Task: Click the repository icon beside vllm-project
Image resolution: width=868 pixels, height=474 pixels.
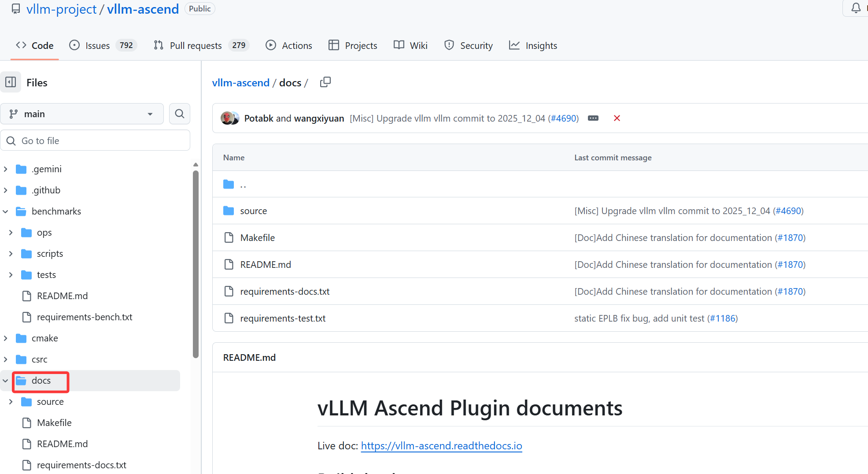Action: coord(16,9)
